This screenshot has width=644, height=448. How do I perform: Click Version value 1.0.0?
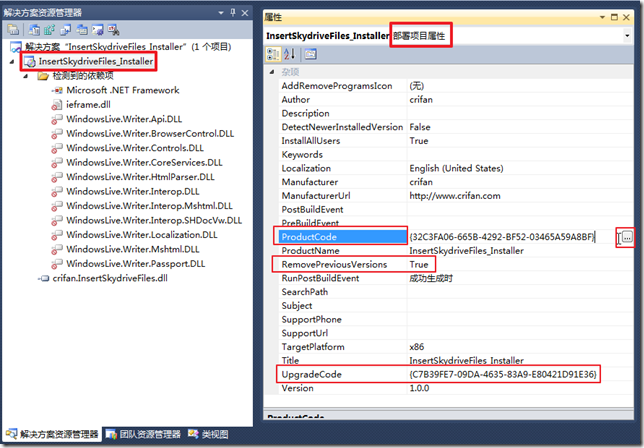[x=419, y=388]
